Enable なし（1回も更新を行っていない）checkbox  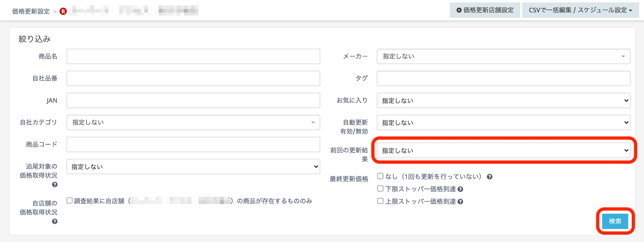[x=380, y=176]
